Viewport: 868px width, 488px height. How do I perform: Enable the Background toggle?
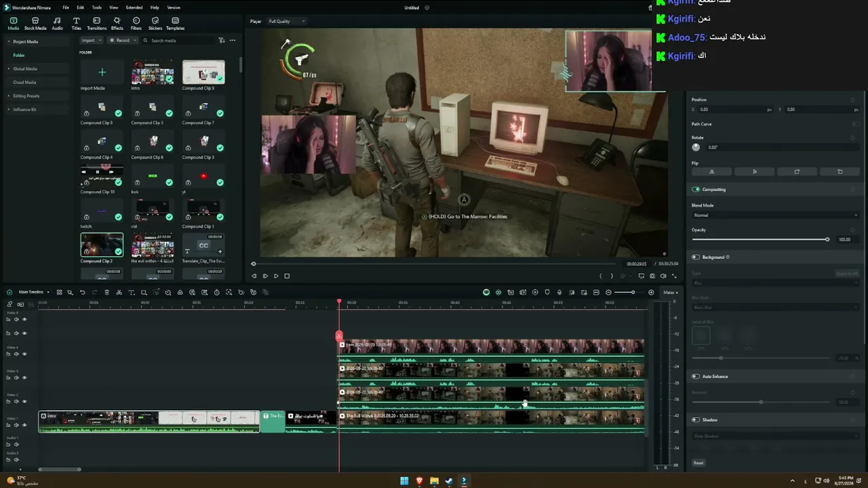coord(696,257)
